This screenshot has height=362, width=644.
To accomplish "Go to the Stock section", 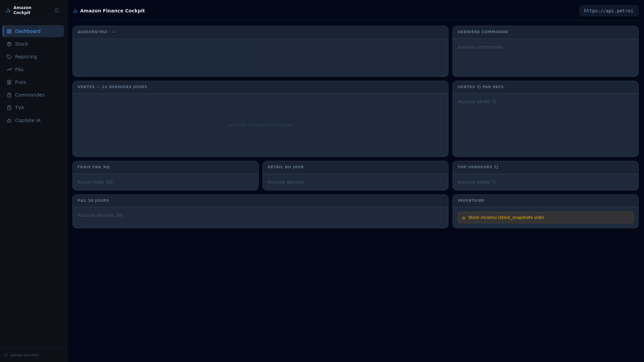I will coord(33,44).
